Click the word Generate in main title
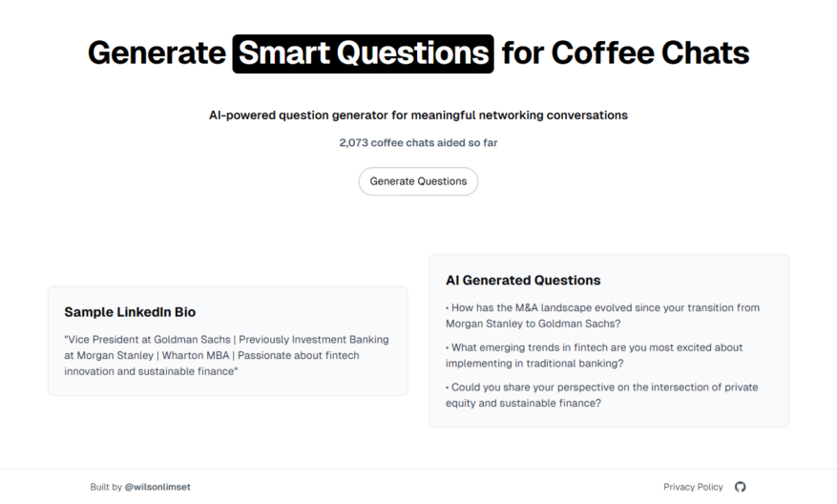Viewport: 837px width, 504px height. (157, 53)
